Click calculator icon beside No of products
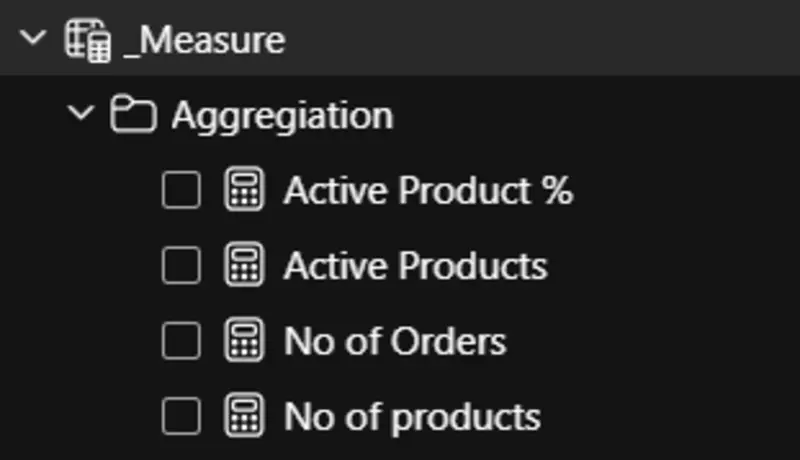Viewport: 800px width, 460px height. pyautogui.click(x=244, y=416)
